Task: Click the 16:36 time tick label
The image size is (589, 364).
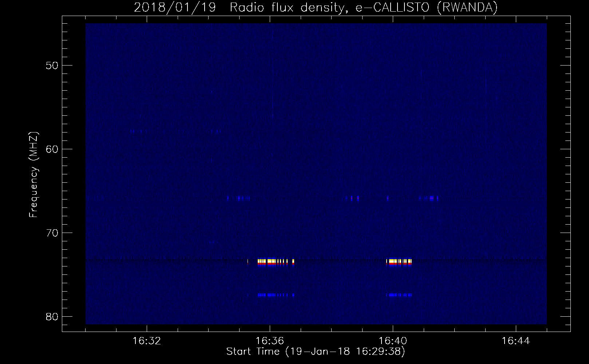Action: (x=270, y=341)
